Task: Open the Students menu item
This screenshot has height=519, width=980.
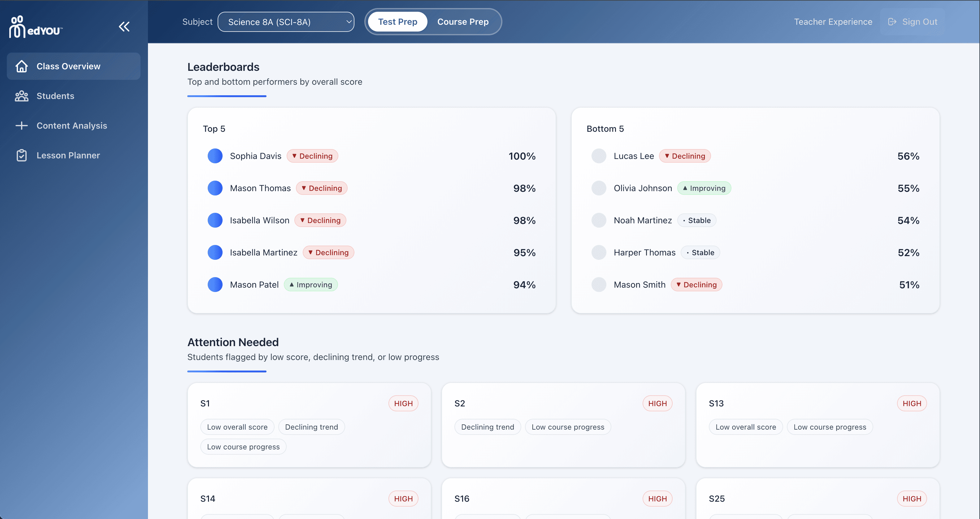Action: pyautogui.click(x=55, y=96)
